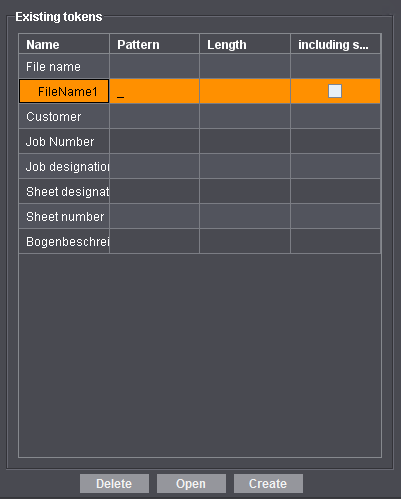The height and width of the screenshot is (499, 401).
Task: Select the Sheet number token row
Action: tap(200, 216)
